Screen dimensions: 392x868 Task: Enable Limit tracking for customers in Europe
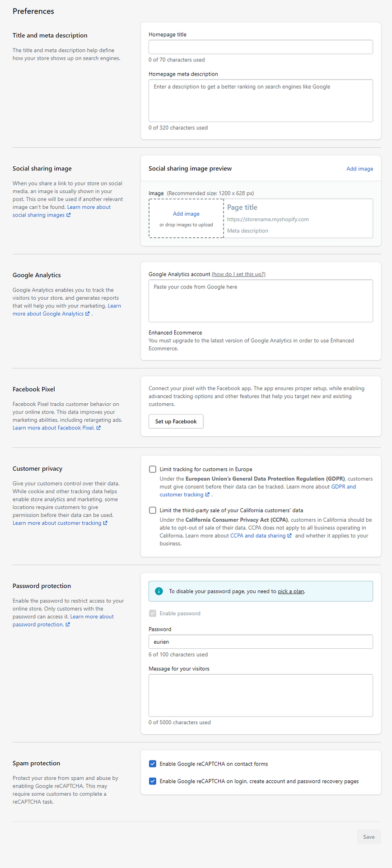pos(153,469)
